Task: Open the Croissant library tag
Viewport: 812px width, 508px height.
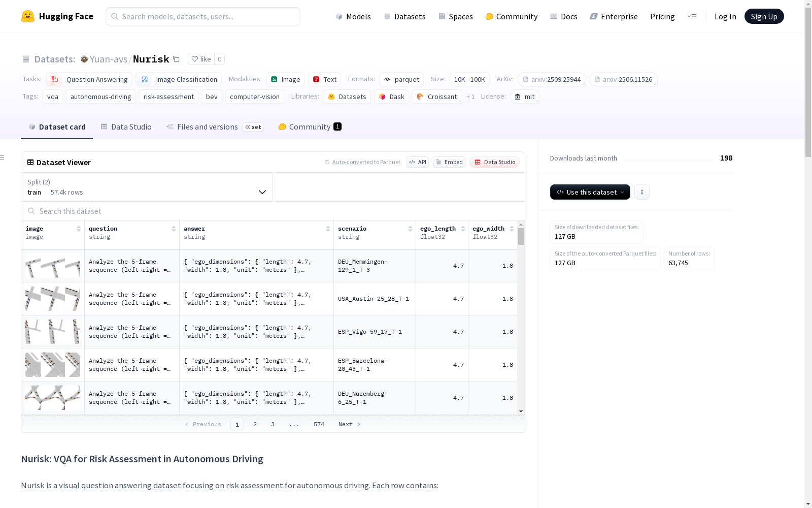Action: [437, 97]
